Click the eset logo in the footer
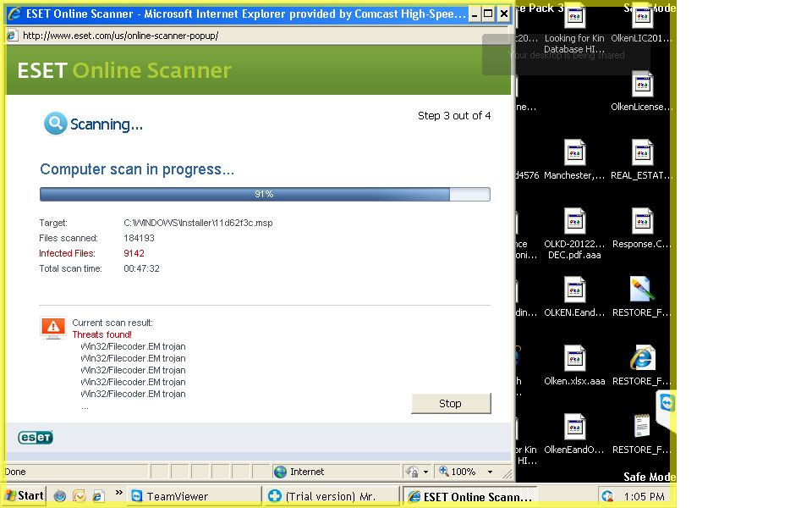The width and height of the screenshot is (812, 508). pos(36,438)
